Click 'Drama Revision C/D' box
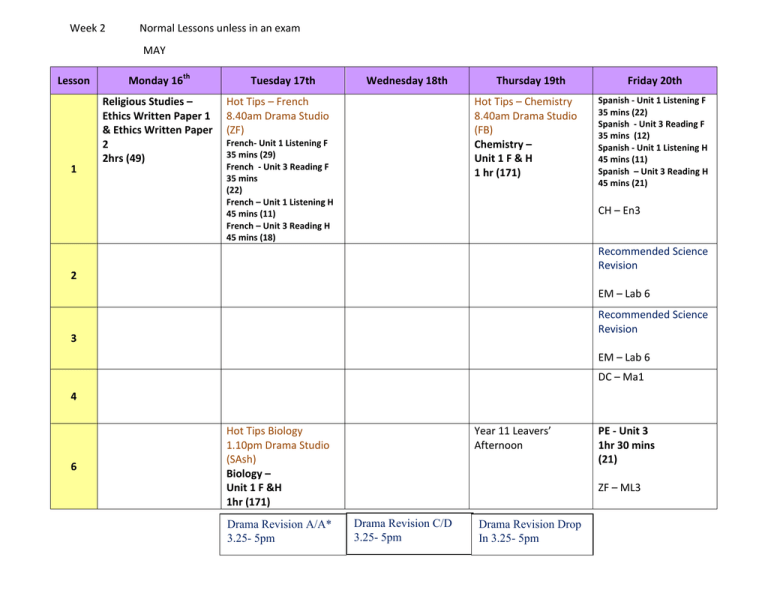Viewport: 768px width, 593px height. [409, 533]
